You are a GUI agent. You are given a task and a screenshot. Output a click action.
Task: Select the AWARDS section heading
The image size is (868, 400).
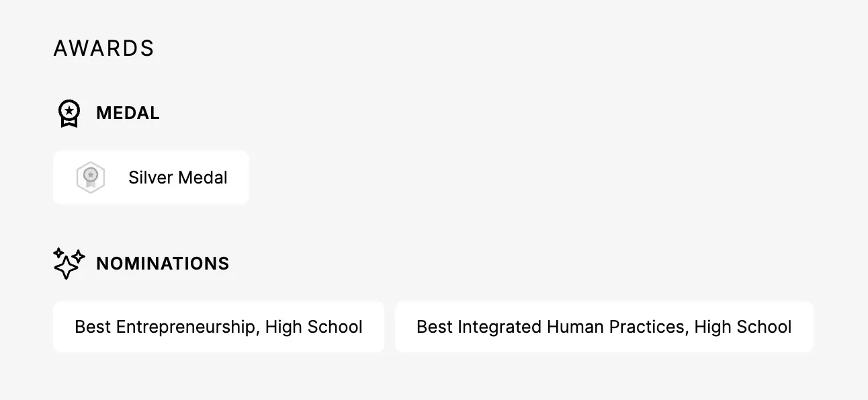pyautogui.click(x=104, y=48)
